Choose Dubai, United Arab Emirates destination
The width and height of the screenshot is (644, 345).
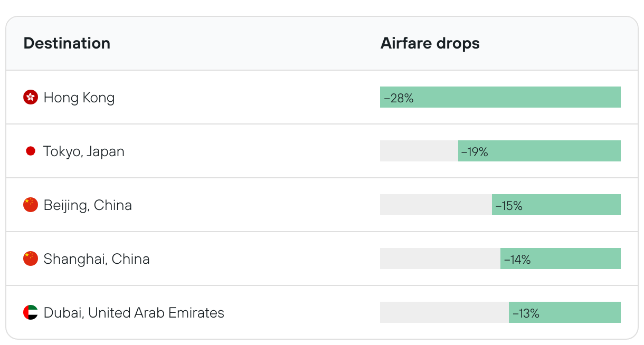click(134, 313)
